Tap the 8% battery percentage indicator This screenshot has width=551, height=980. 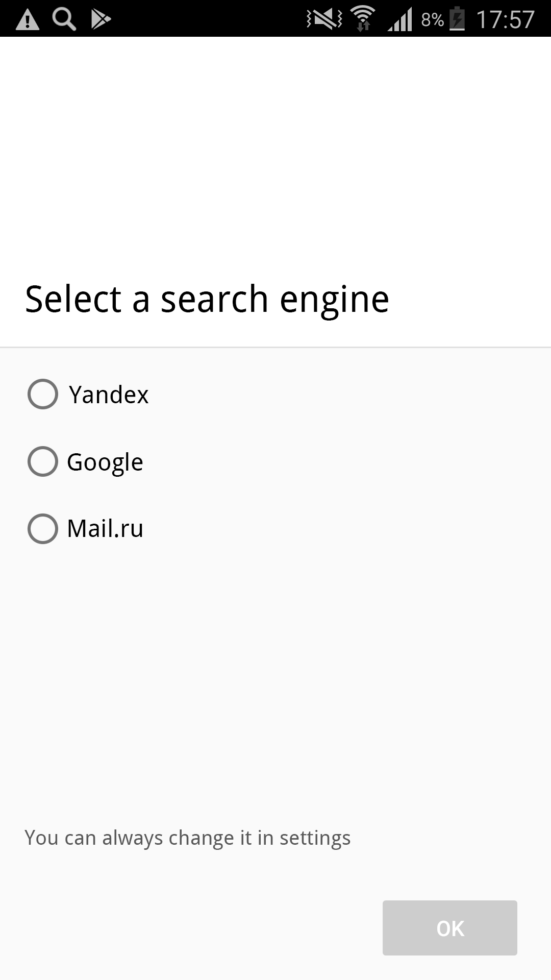tap(431, 19)
